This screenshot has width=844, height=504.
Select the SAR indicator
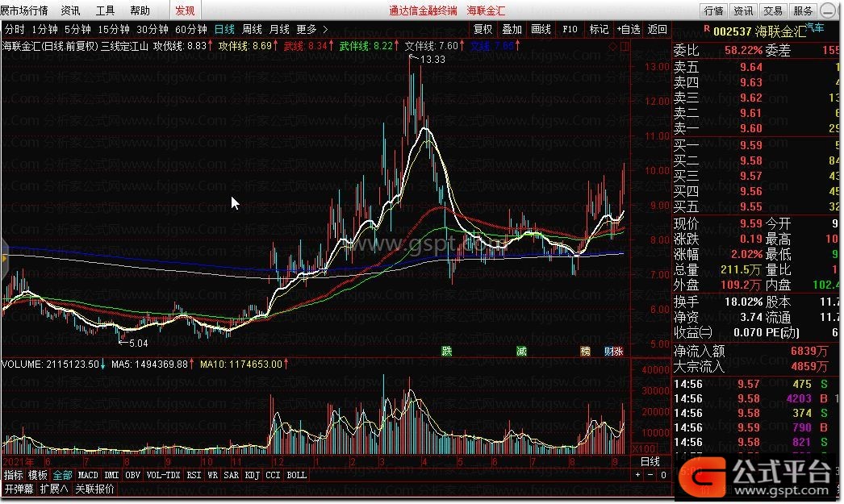tap(231, 475)
